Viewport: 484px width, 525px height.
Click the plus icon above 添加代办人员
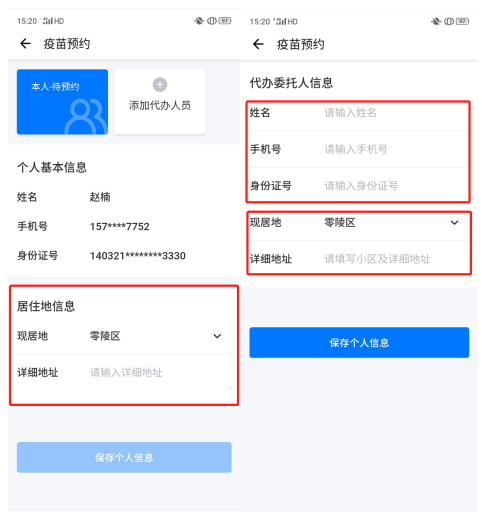(160, 85)
